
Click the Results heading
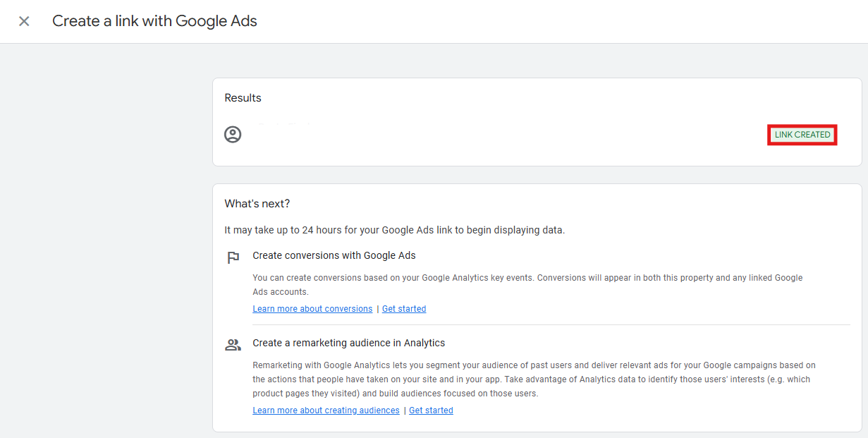click(243, 98)
